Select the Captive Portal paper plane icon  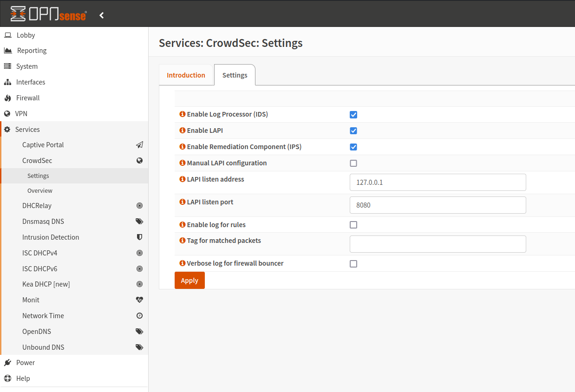[x=139, y=144]
